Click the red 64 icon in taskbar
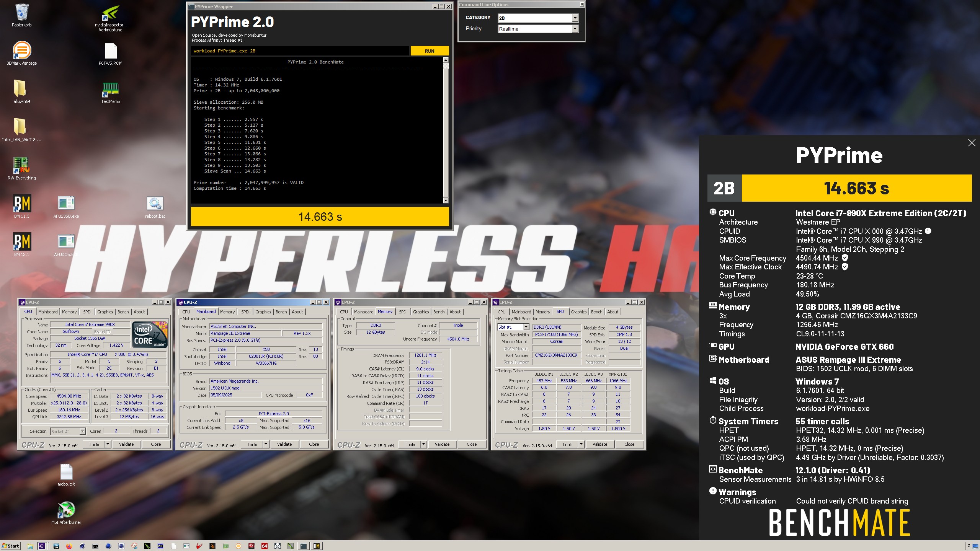Image resolution: width=980 pixels, height=551 pixels. point(264,546)
